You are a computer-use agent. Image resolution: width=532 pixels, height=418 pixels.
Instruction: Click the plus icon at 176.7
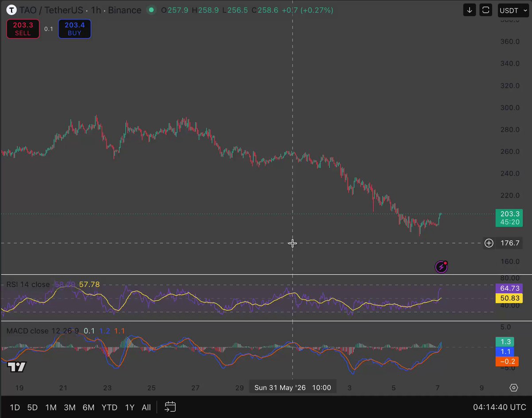(x=489, y=243)
